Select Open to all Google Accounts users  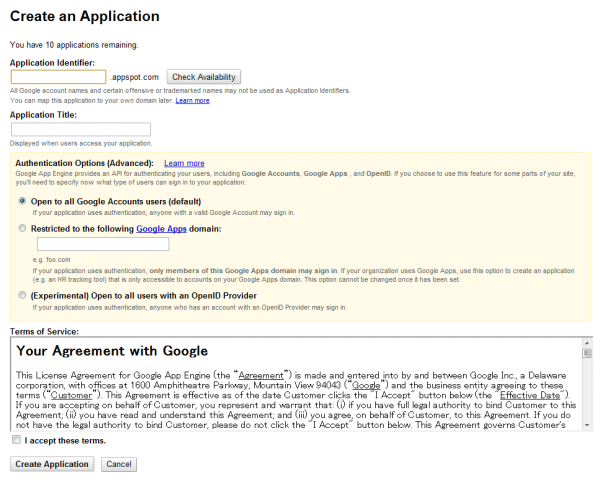[23, 201]
